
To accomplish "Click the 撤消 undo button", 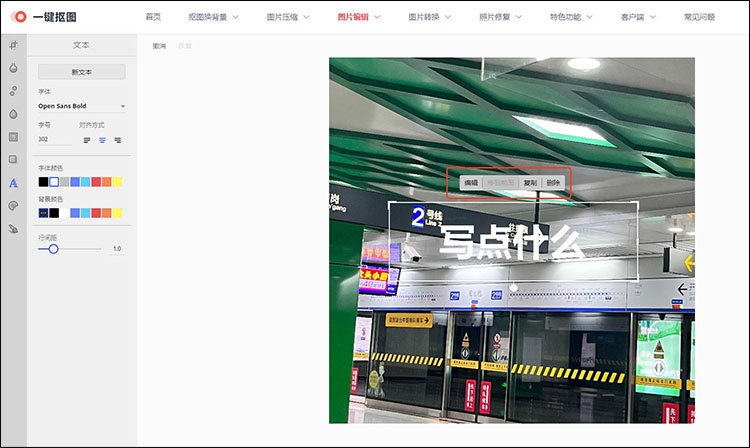I will click(159, 46).
